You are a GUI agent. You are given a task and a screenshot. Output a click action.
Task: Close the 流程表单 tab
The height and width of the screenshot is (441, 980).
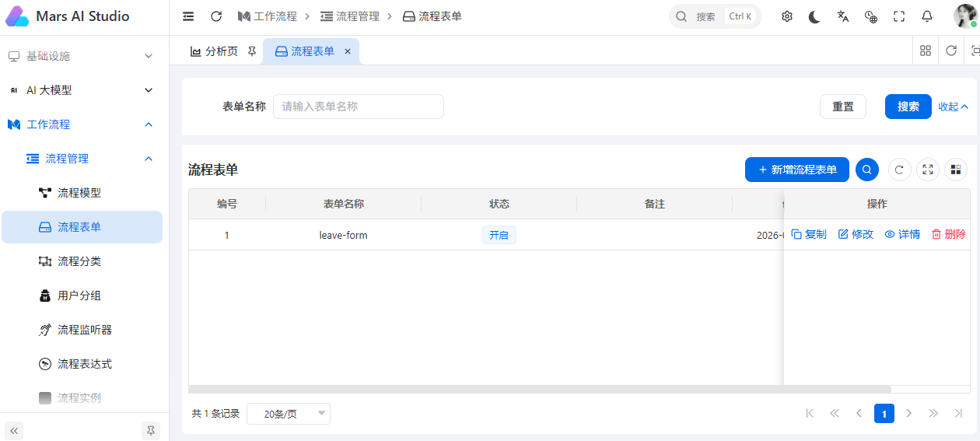(x=348, y=51)
